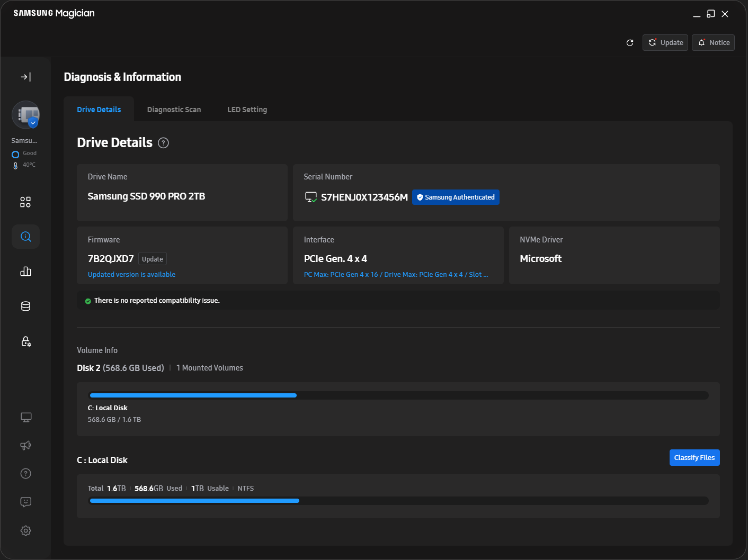Click the refresh icon near Update button
748x560 pixels.
[630, 42]
